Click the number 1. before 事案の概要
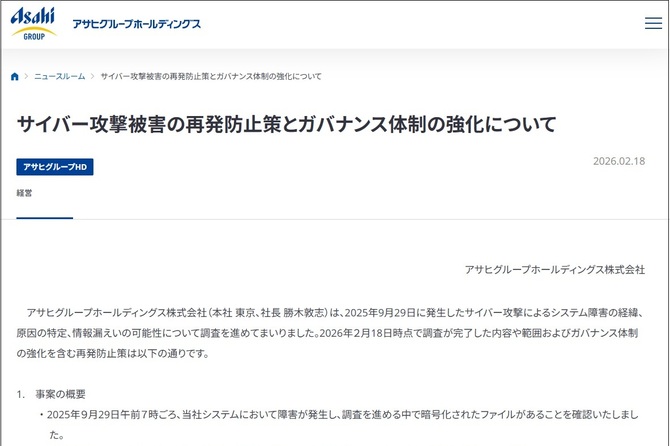Image resolution: width=670 pixels, height=446 pixels. coord(20,394)
